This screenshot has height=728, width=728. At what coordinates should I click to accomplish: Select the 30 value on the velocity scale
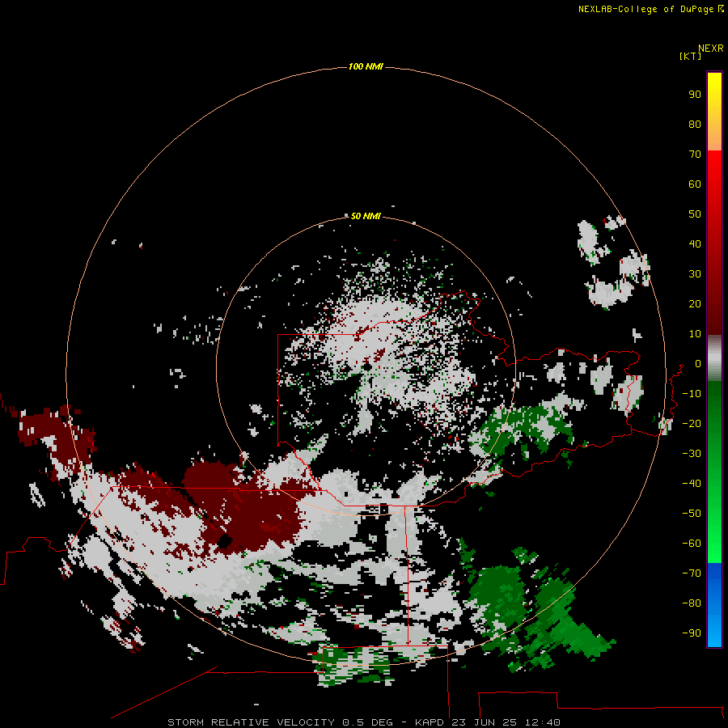pyautogui.click(x=695, y=274)
